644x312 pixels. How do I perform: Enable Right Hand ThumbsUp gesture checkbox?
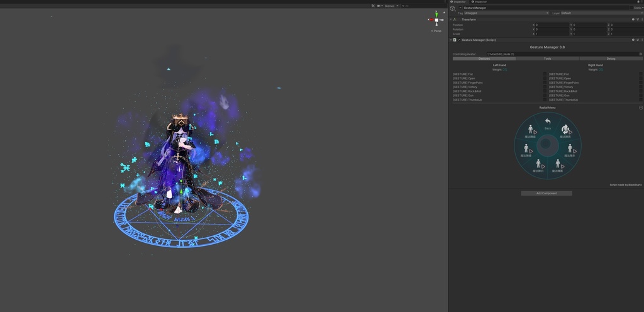(641, 100)
